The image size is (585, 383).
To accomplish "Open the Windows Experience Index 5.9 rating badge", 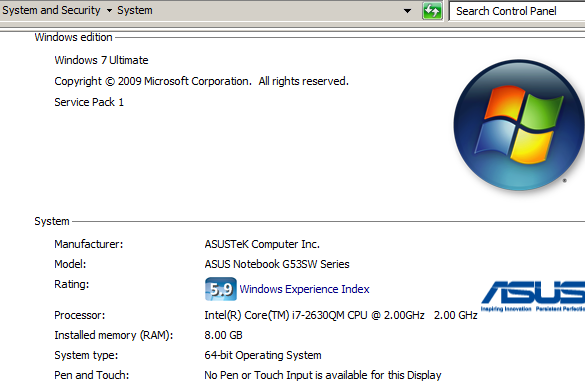I will pyautogui.click(x=220, y=289).
